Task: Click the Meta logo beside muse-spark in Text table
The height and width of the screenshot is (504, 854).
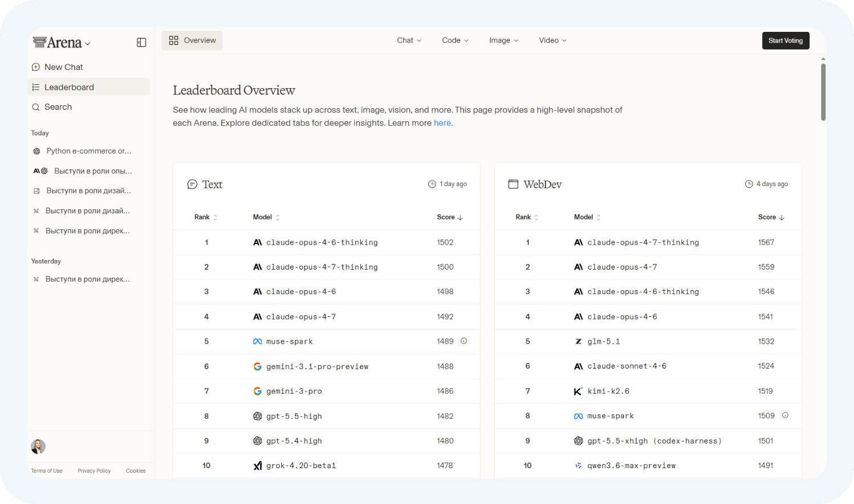Action: tap(257, 341)
